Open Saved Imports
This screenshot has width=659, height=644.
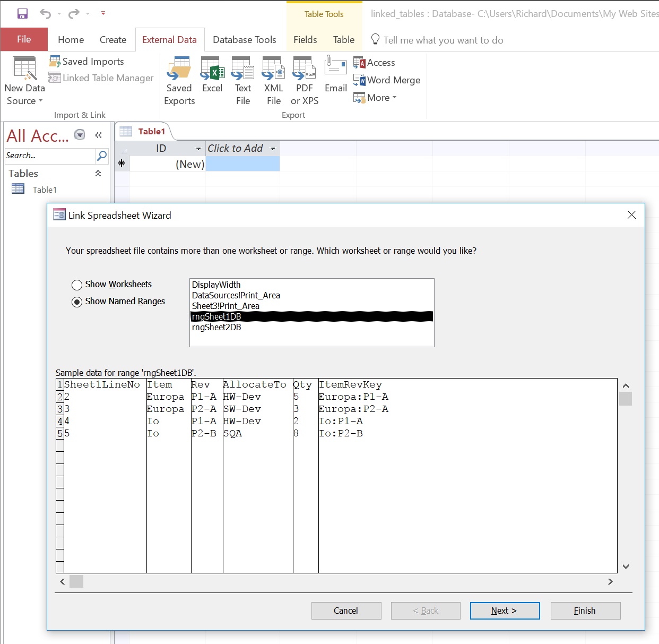[86, 62]
